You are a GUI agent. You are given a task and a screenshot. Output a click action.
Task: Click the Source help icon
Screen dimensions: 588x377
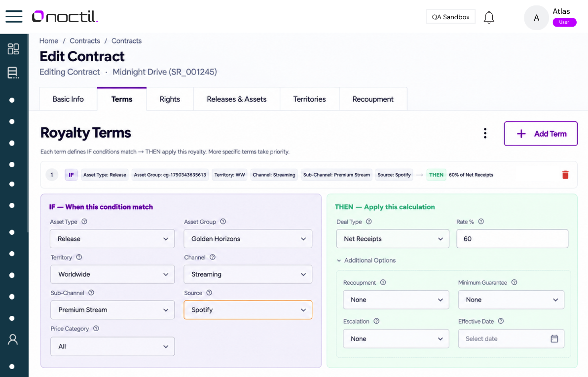click(x=209, y=293)
